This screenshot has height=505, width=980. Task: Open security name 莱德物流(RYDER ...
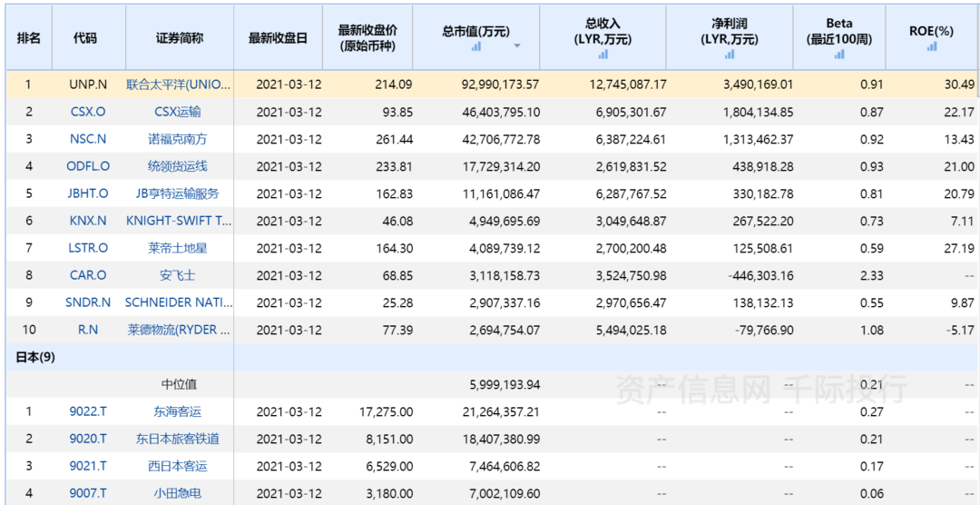coord(180,331)
